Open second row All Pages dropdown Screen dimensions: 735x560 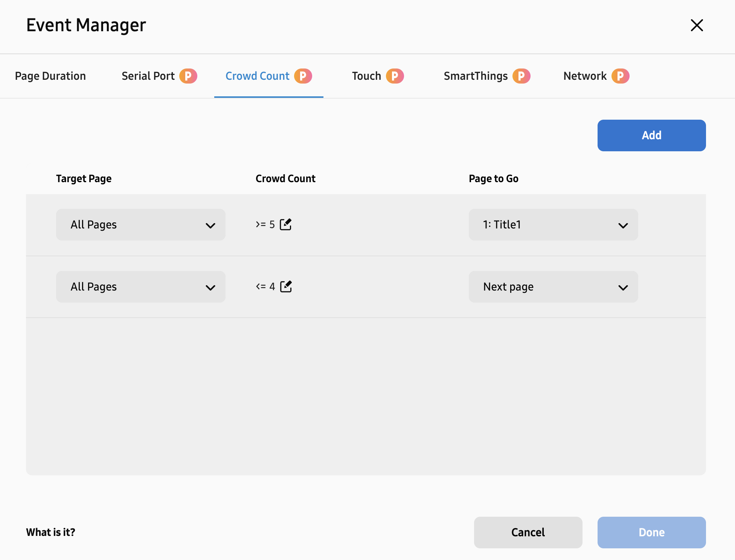point(140,287)
